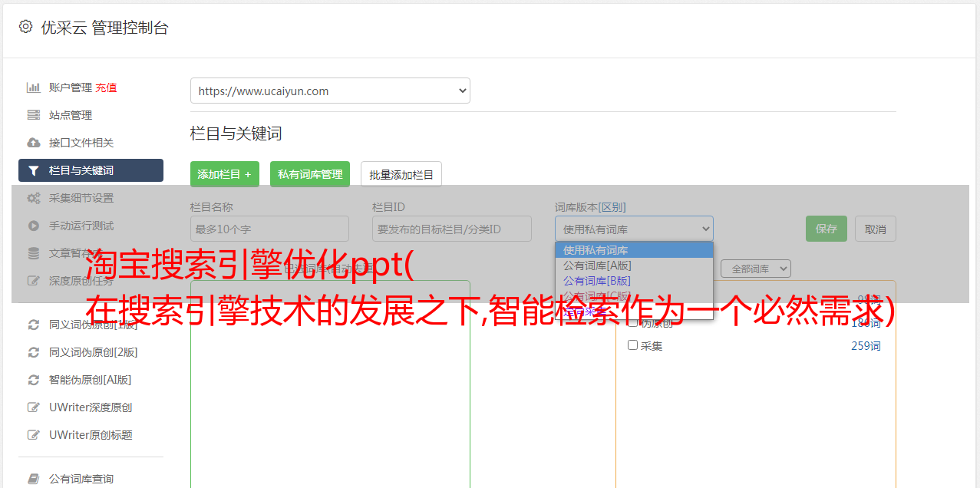Click the cloud upload icon for 接口文件相关
The width and height of the screenshot is (980, 488).
click(x=34, y=143)
